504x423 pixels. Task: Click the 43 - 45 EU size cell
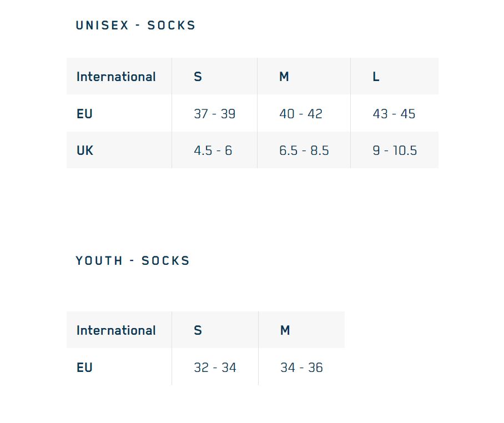pos(394,114)
